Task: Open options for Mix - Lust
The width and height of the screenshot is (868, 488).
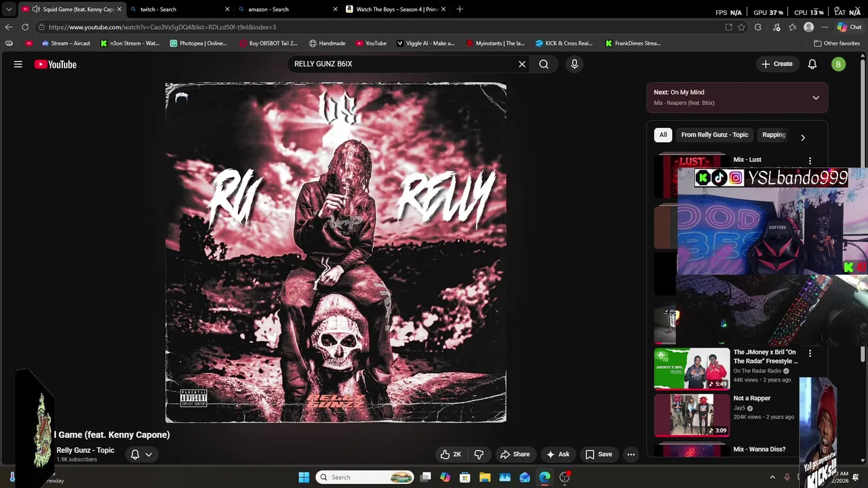Action: [x=810, y=161]
